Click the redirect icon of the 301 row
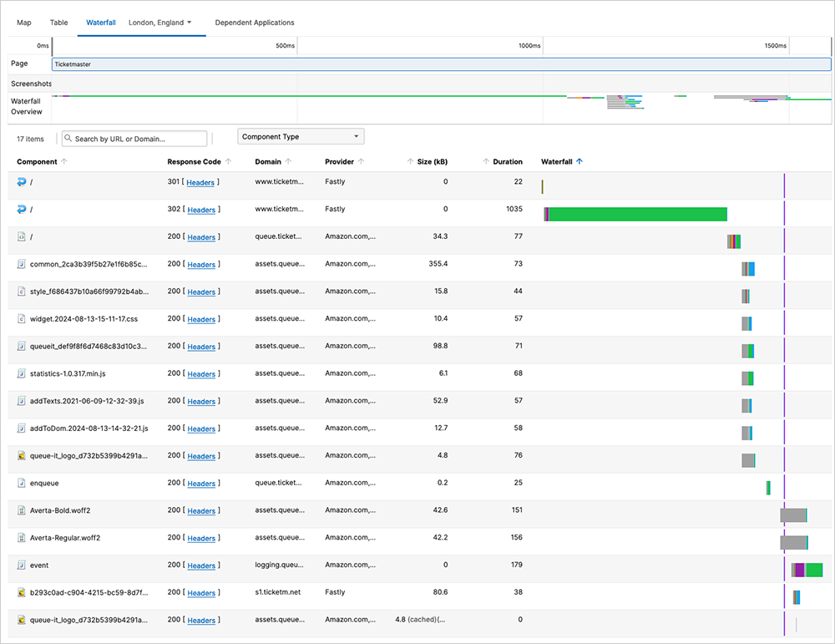The width and height of the screenshot is (835, 644). click(22, 181)
